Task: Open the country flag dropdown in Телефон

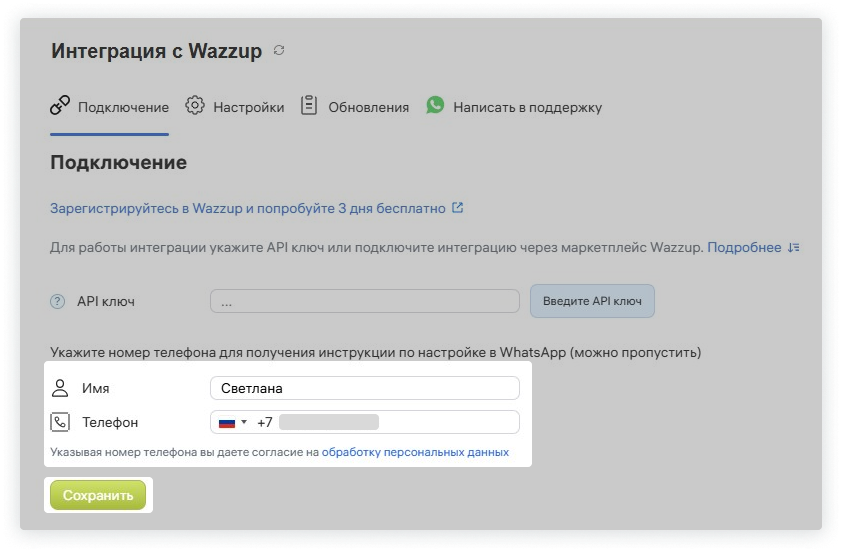Action: (x=233, y=423)
